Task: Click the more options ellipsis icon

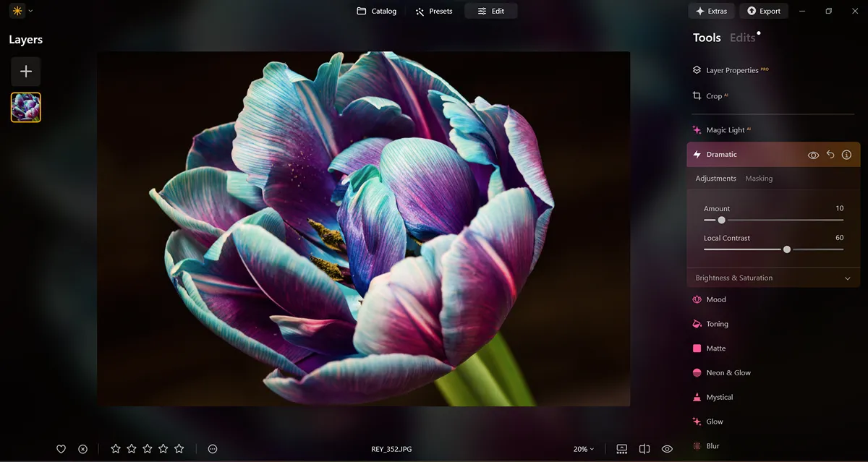Action: click(x=213, y=449)
